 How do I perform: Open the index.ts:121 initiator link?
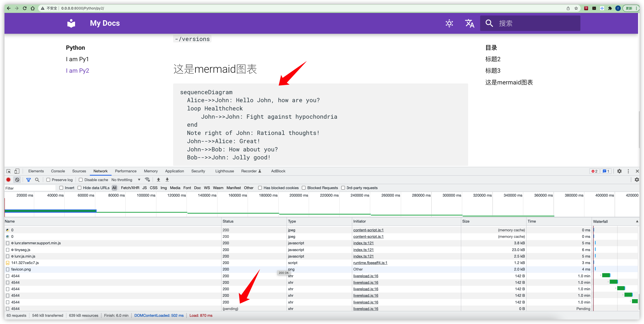pyautogui.click(x=363, y=243)
